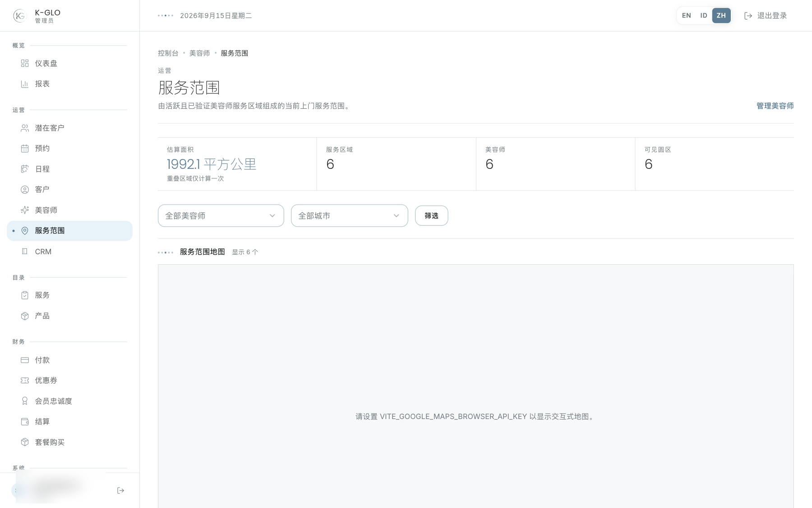Click the 服务范围 map pin icon
This screenshot has width=812, height=508.
click(x=25, y=231)
